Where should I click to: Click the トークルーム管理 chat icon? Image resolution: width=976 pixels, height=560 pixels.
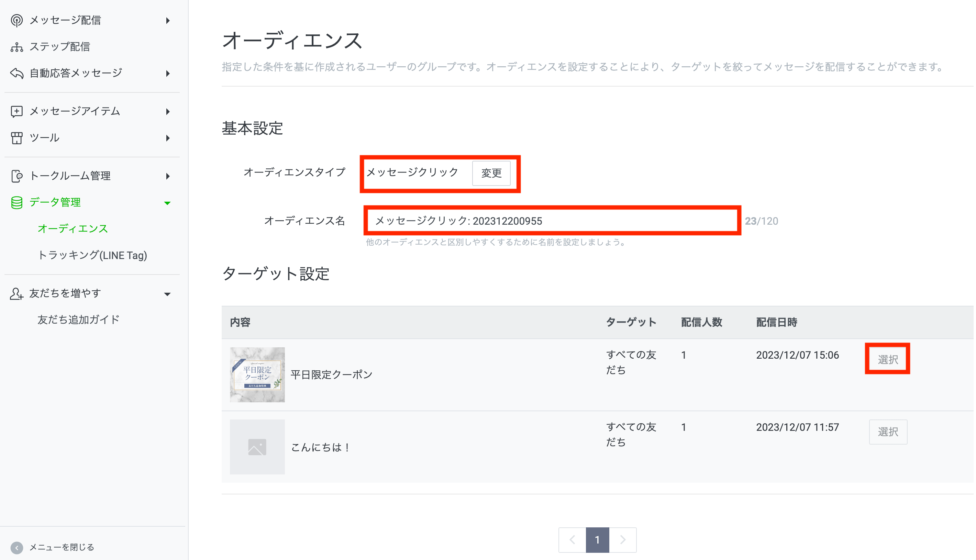(16, 176)
